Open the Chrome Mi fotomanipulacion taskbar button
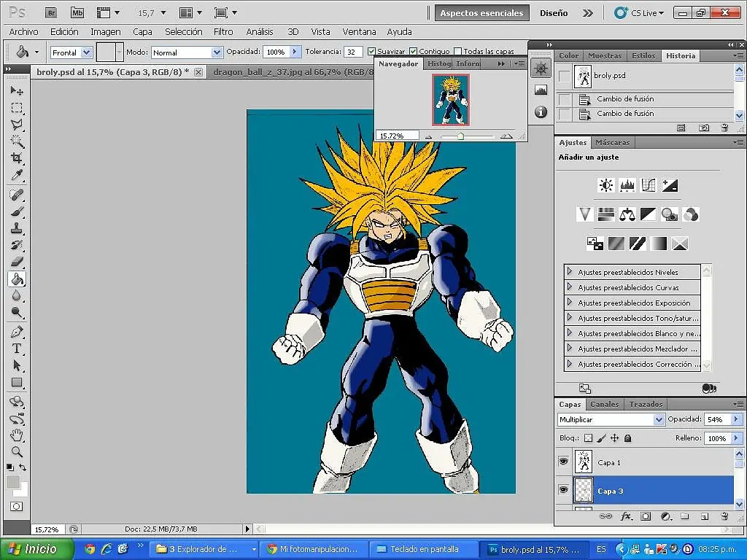The image size is (747, 560). coord(314,549)
